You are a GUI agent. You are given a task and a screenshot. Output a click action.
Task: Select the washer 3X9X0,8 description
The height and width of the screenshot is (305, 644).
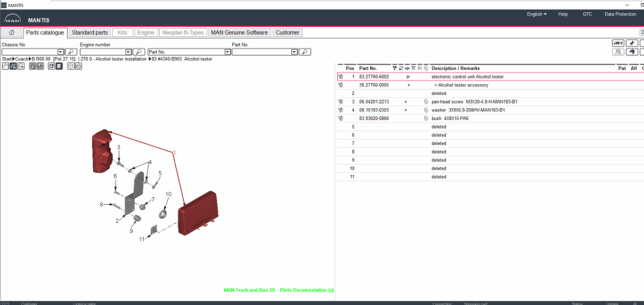tap(468, 110)
